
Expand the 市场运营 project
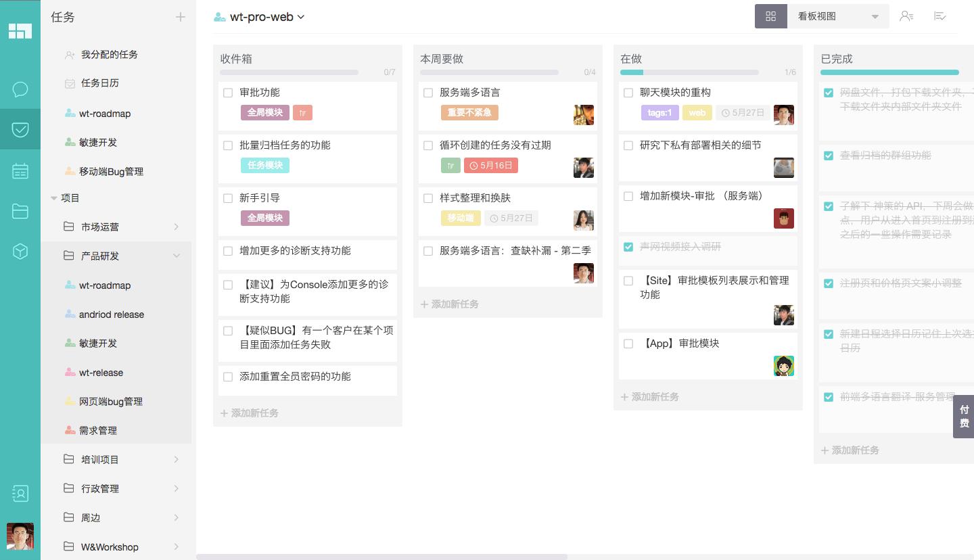(x=177, y=227)
